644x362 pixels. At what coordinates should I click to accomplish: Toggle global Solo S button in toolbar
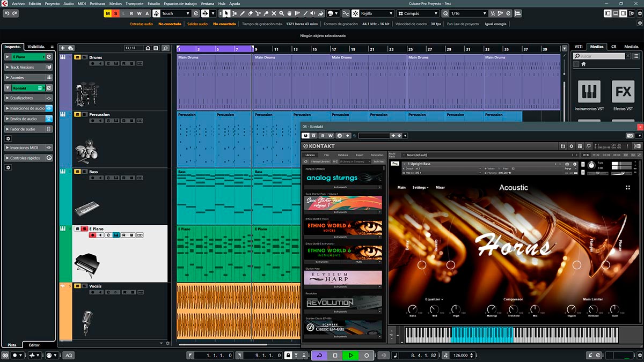point(115,13)
